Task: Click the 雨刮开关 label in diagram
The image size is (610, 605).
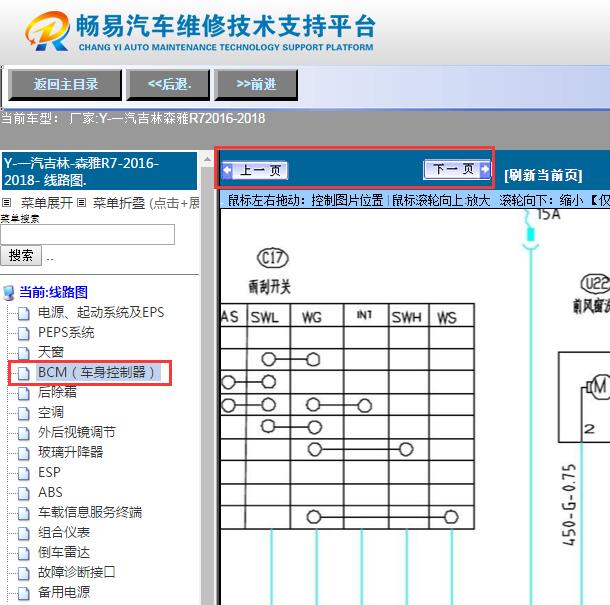Action: [x=270, y=287]
